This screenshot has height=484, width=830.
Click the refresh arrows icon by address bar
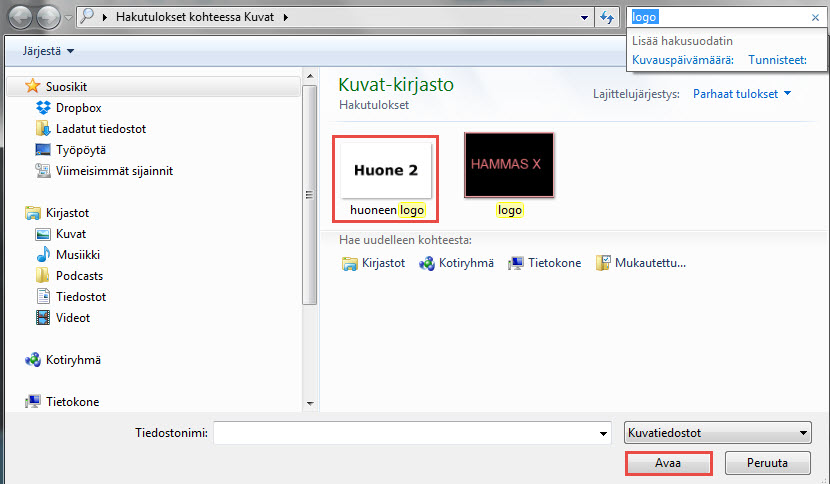pyautogui.click(x=607, y=17)
